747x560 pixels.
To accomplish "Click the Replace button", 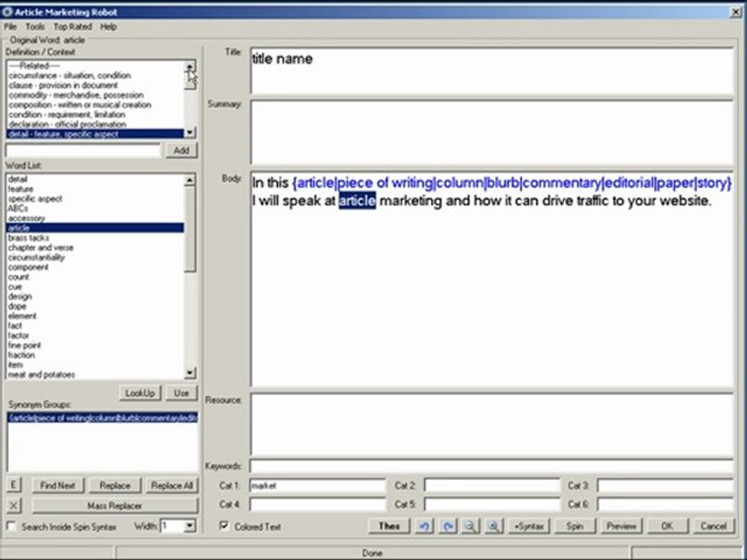I will click(x=115, y=485).
